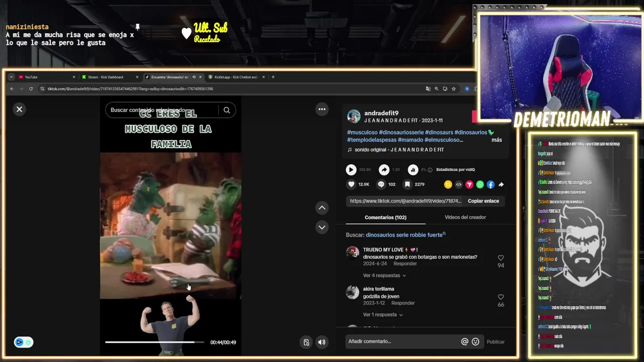Like akira torillama's comment
This screenshot has height=362, width=644.
point(501,297)
